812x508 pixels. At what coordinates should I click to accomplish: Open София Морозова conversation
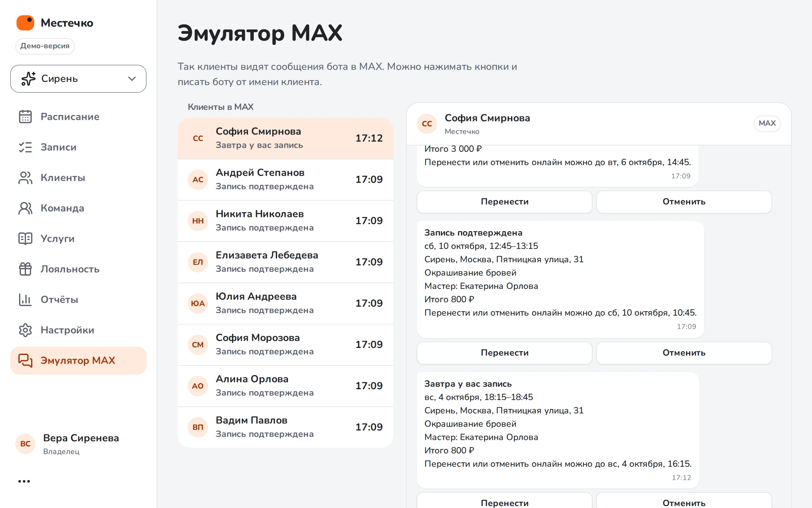285,345
